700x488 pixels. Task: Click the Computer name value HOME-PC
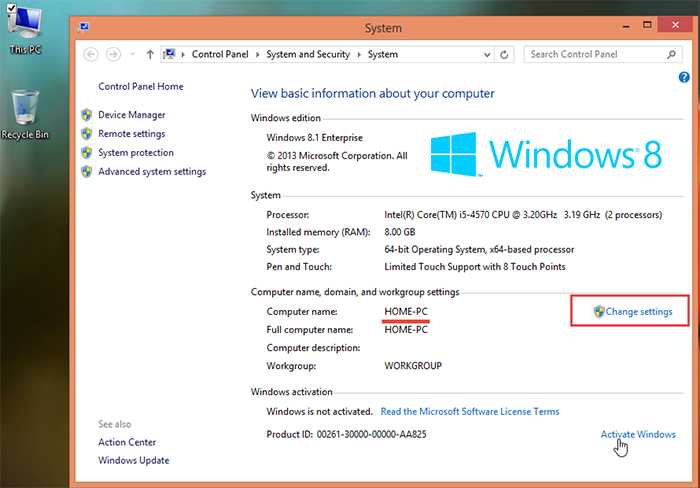[406, 312]
